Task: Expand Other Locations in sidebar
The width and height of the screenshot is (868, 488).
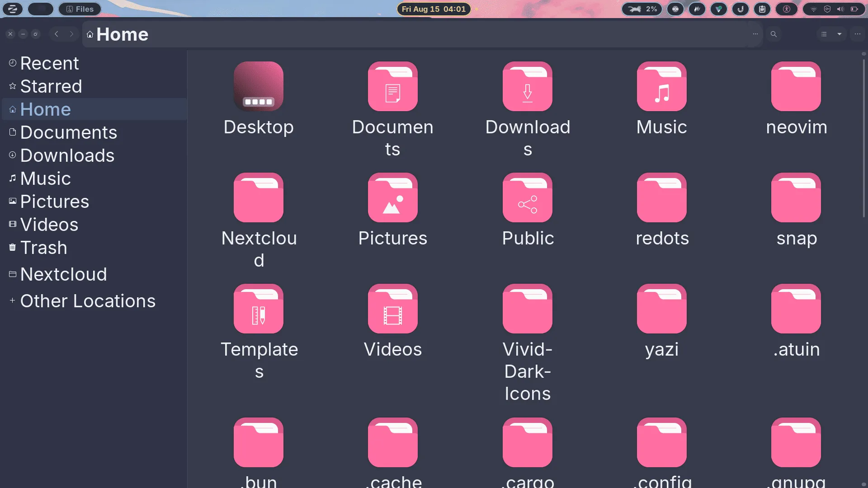Action: point(87,301)
